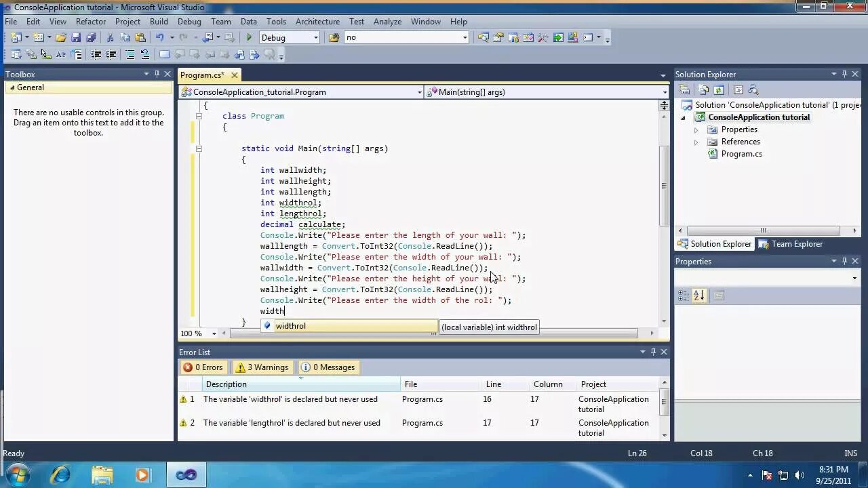Expand the Properties node in Solution Explorer

(696, 129)
